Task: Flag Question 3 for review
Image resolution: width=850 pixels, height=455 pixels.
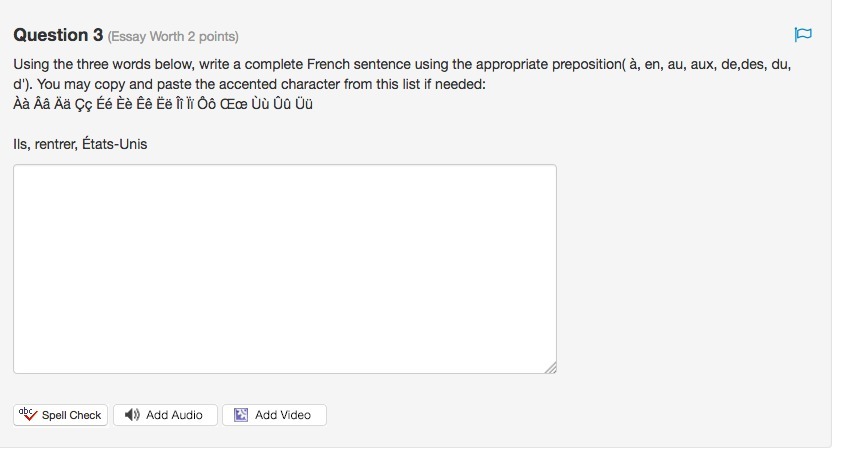Action: tap(802, 35)
